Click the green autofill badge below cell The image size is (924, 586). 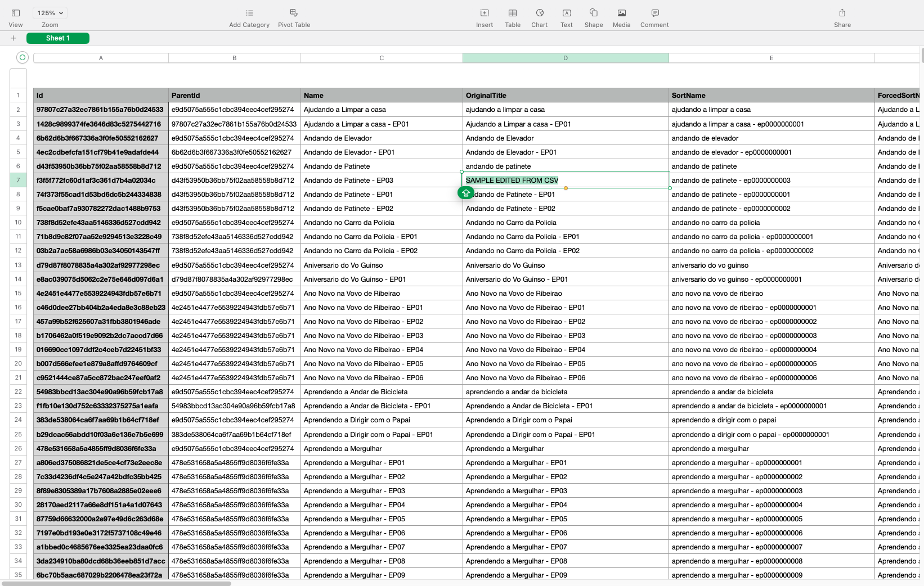coord(466,193)
